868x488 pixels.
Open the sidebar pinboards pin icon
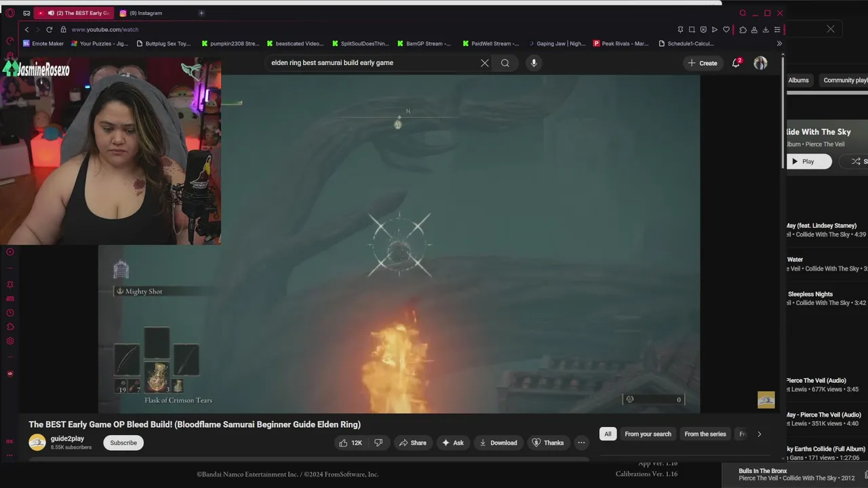(9, 285)
